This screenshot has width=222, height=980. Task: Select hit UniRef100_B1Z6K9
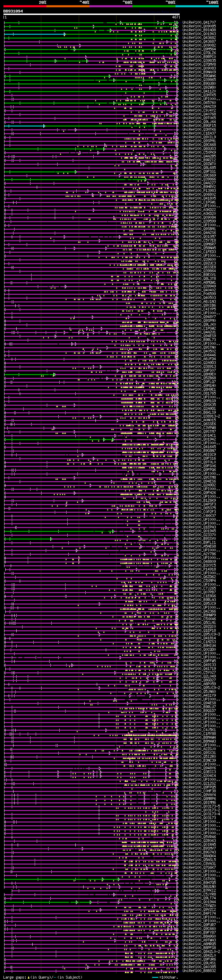pyautogui.click(x=199, y=500)
